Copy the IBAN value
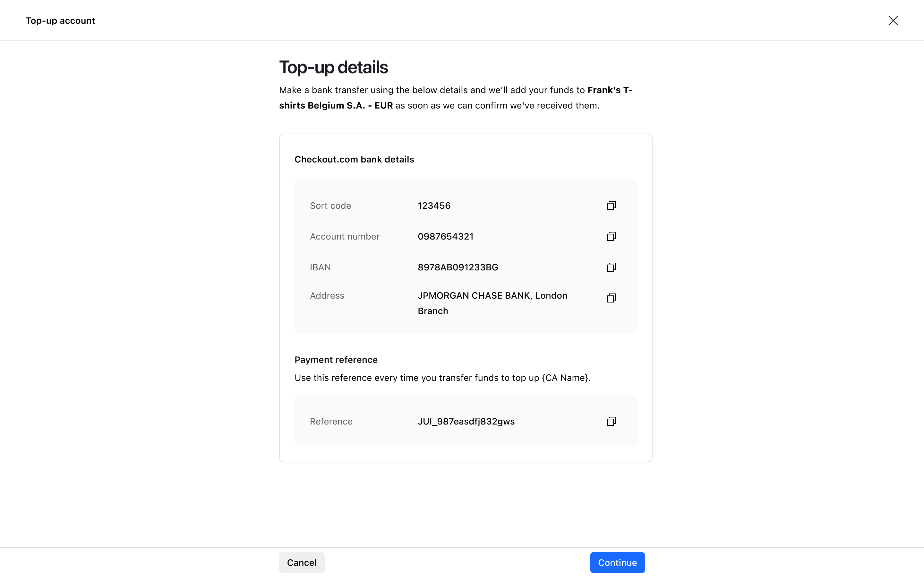 [611, 267]
